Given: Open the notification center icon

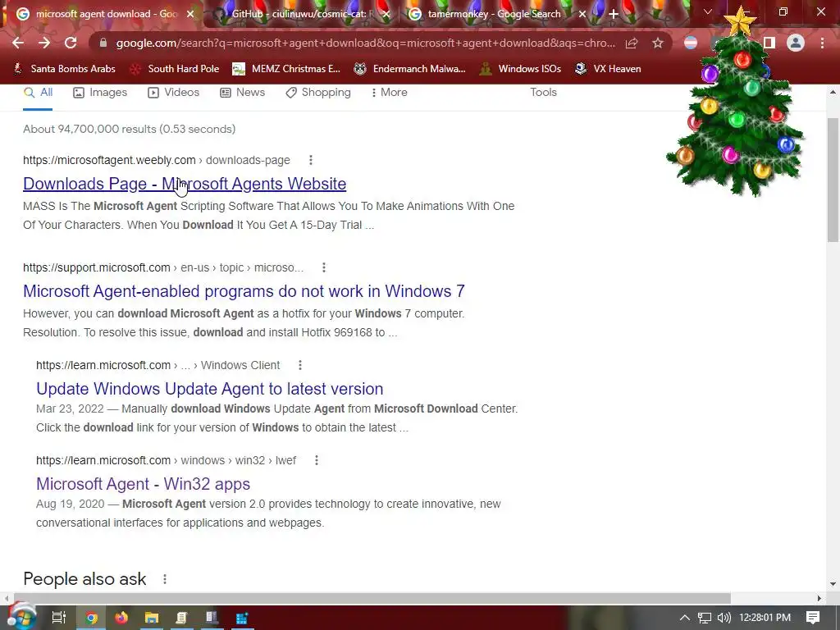Looking at the screenshot, I should [x=813, y=618].
